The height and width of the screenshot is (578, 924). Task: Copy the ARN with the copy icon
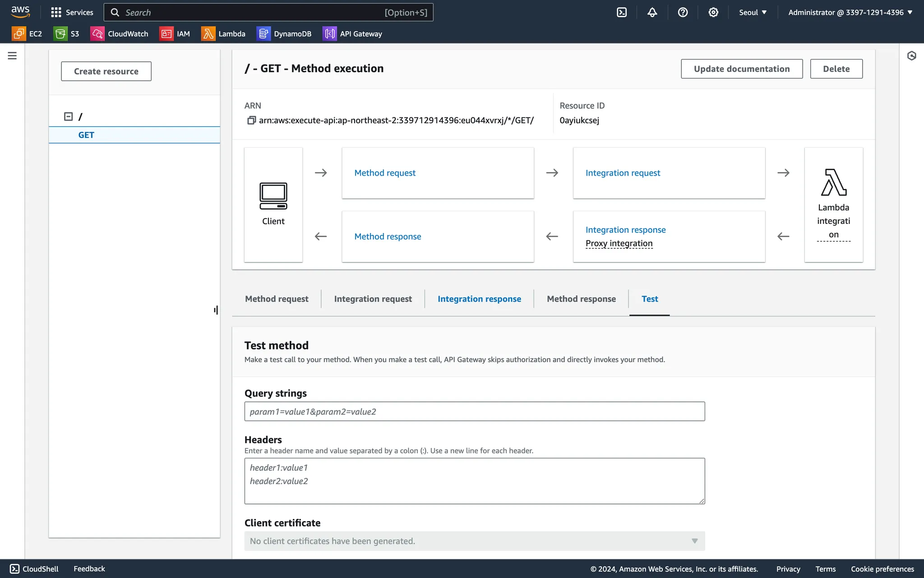[251, 120]
